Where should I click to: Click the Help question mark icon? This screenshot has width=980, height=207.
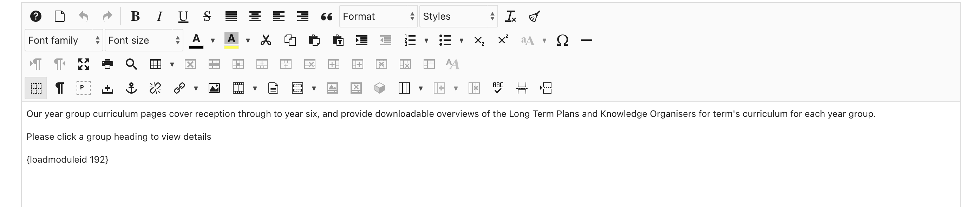click(x=36, y=17)
